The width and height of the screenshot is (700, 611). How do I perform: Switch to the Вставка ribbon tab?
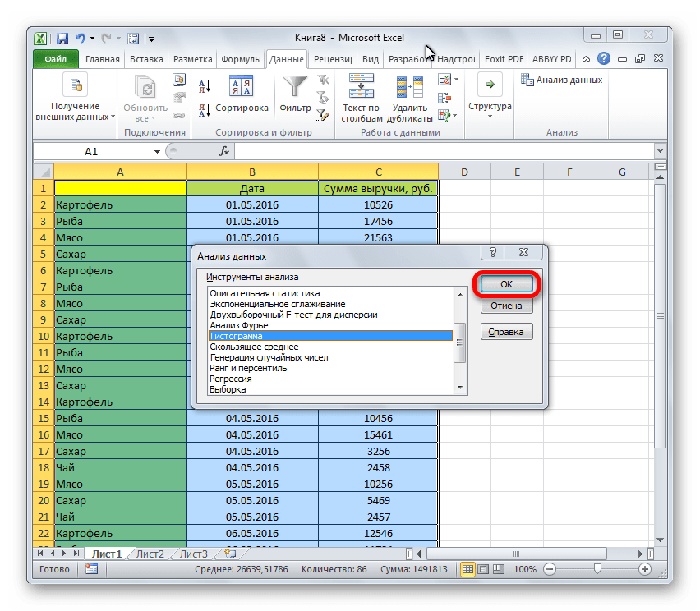[x=146, y=59]
